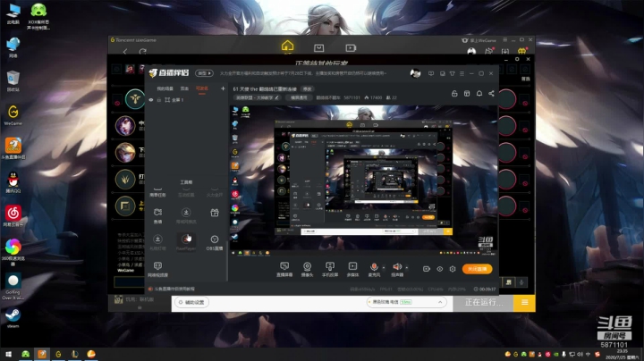Image resolution: width=644 pixels, height=361 pixels.
Task: Open the PotPlayer tool icon
Action: coord(186,241)
